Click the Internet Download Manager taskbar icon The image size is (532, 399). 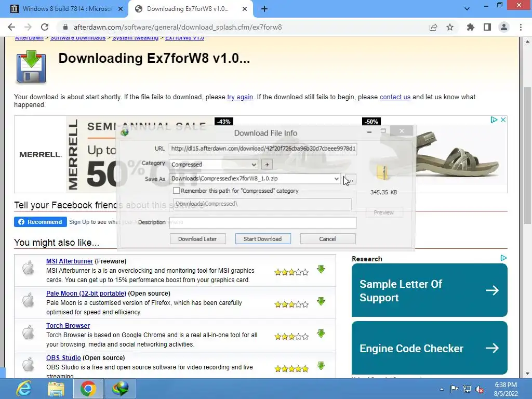point(121,389)
